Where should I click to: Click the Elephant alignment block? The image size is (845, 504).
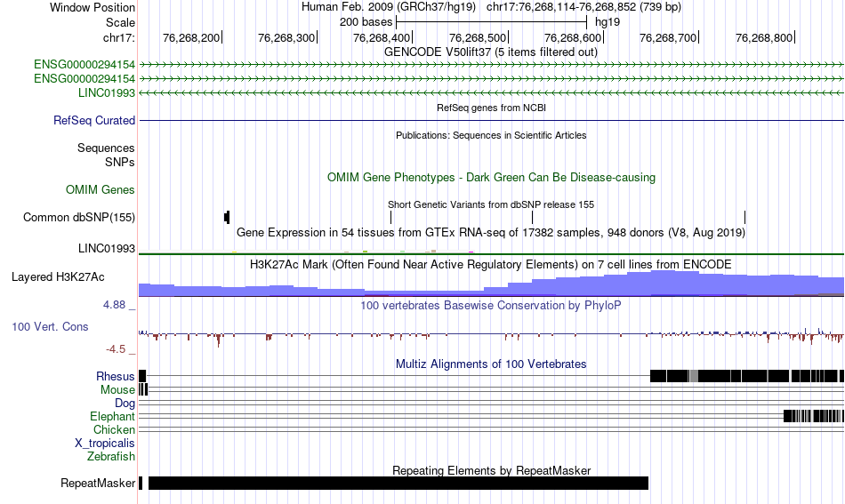pos(814,416)
